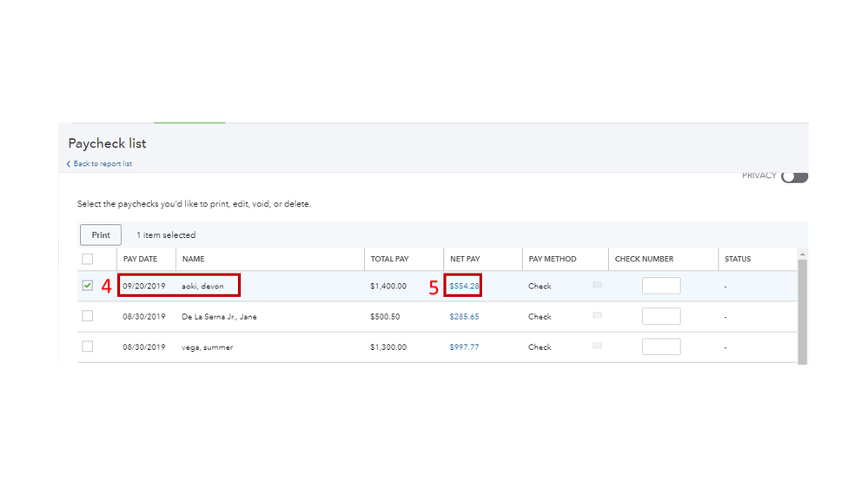Tick the select-all header checkbox
Viewport: 868px width, 488px height.
tap(88, 259)
